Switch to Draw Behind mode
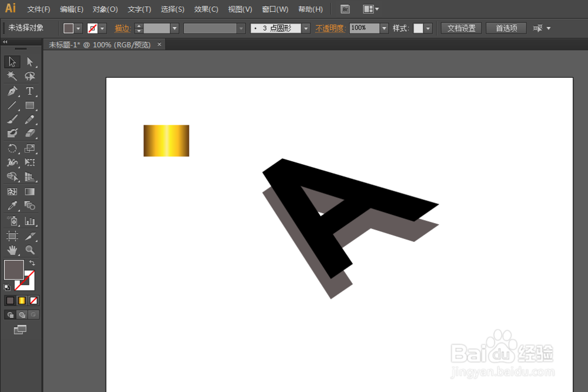Viewport: 588px width, 392px height. [22, 315]
